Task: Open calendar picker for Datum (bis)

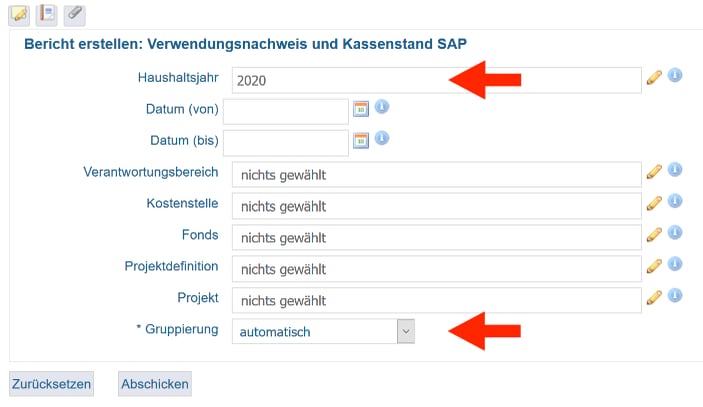Action: (x=361, y=140)
